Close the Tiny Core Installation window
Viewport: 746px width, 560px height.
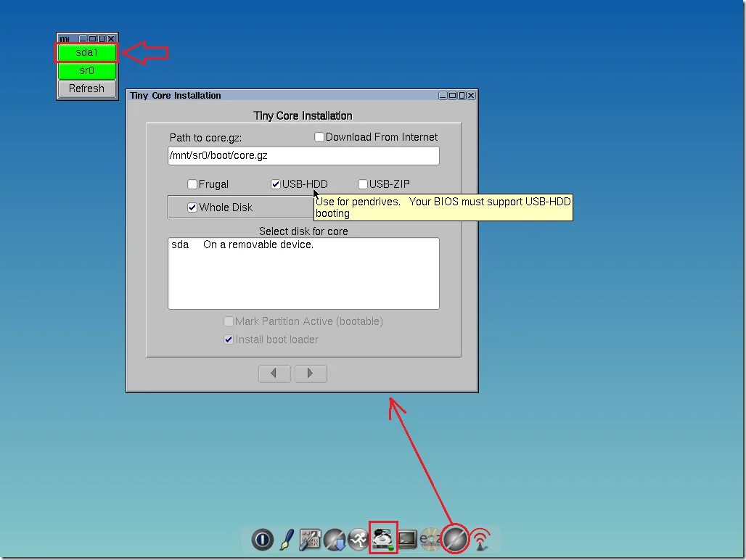tap(471, 96)
